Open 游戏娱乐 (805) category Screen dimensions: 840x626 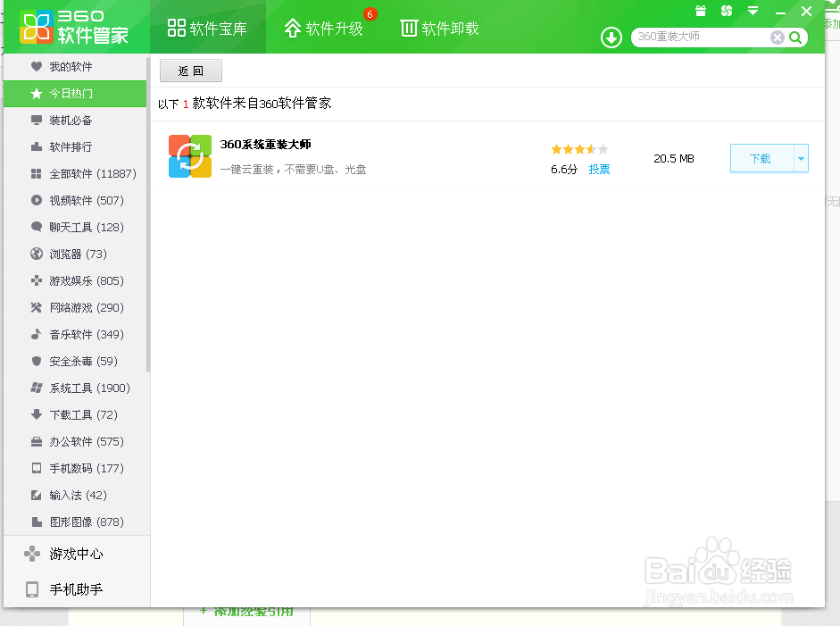[75, 280]
